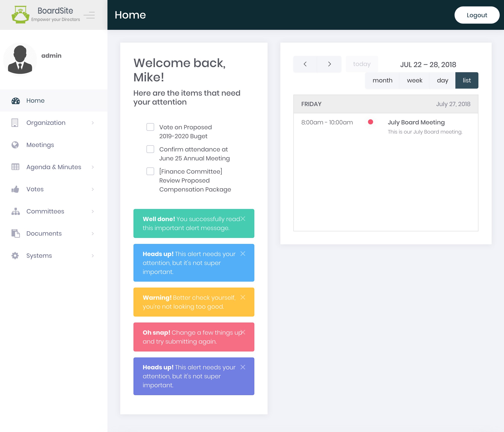Viewport: 504px width, 432px height.
Task: Check the Finance Committee review checkbox
Action: tap(150, 171)
